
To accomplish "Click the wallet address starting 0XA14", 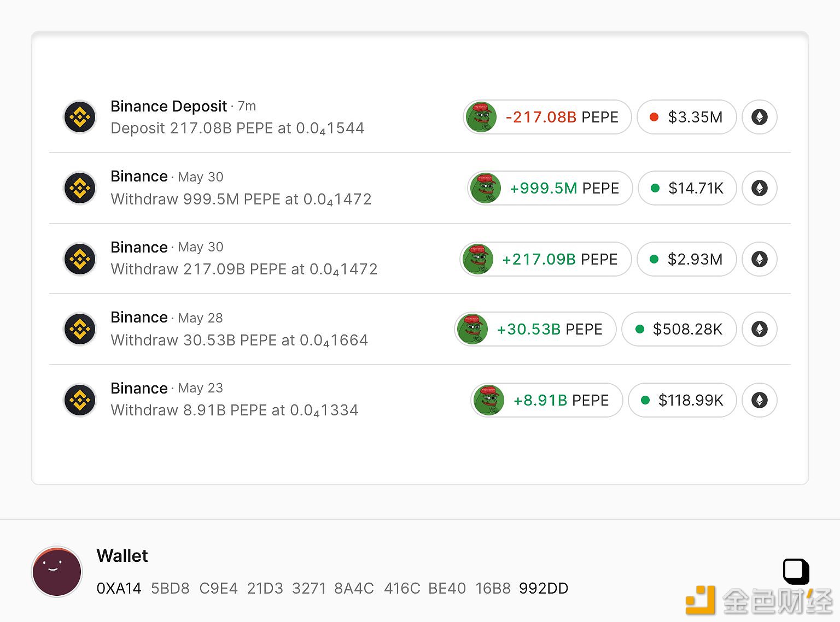I will (x=332, y=589).
